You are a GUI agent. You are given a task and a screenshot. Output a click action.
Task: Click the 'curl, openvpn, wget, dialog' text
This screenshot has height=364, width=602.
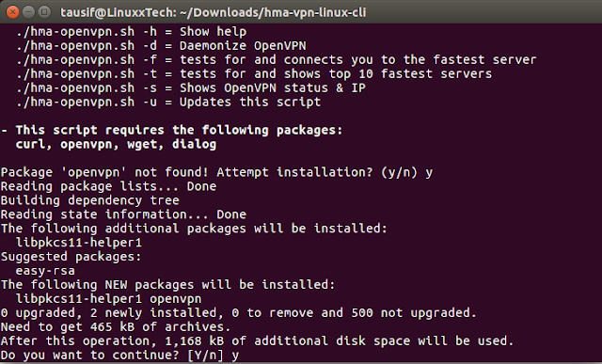pos(116,144)
